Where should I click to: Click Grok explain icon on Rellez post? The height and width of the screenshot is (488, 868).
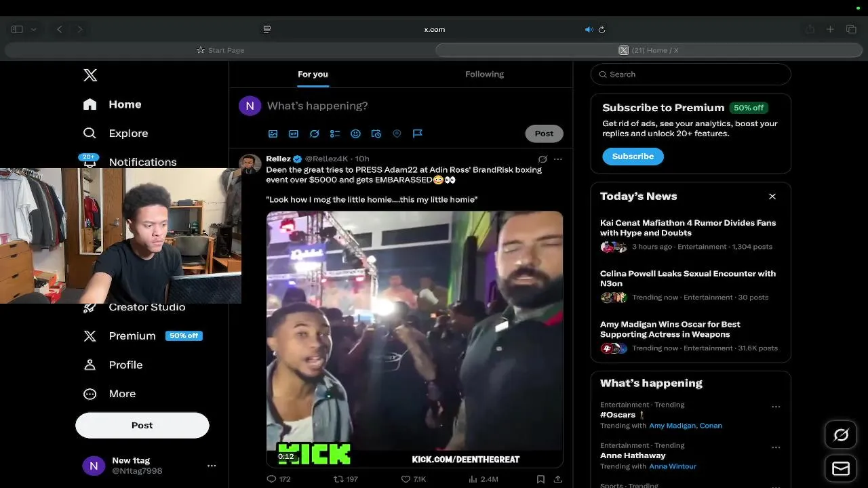pos(542,159)
